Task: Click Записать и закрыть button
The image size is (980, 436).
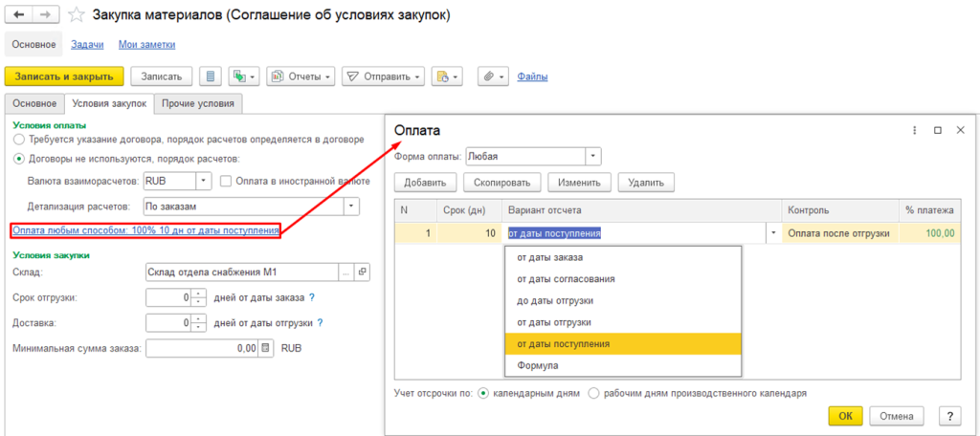Action: (x=64, y=76)
